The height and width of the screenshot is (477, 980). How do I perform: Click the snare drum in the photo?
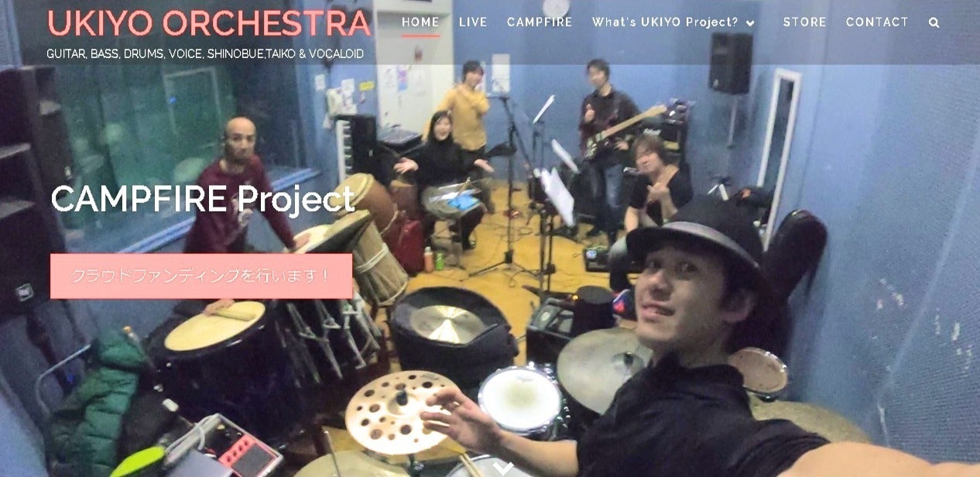click(520, 399)
